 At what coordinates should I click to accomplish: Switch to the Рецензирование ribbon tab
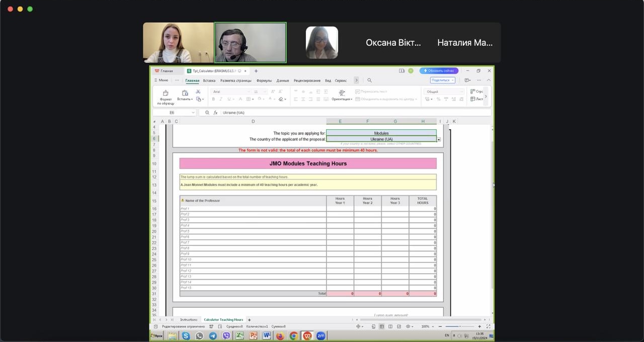[307, 80]
